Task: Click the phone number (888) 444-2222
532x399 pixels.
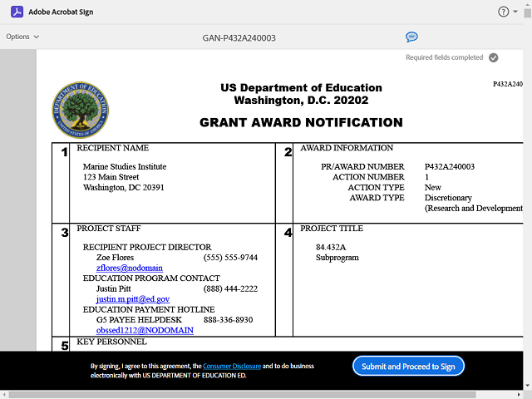Action: (x=230, y=288)
